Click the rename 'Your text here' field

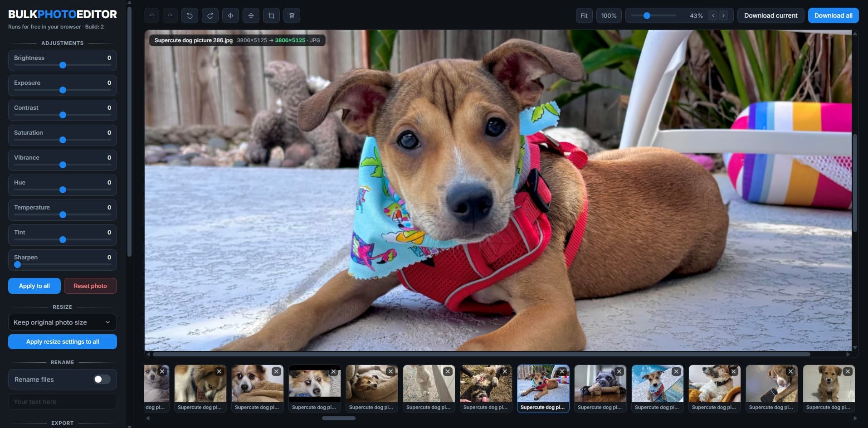click(x=63, y=402)
